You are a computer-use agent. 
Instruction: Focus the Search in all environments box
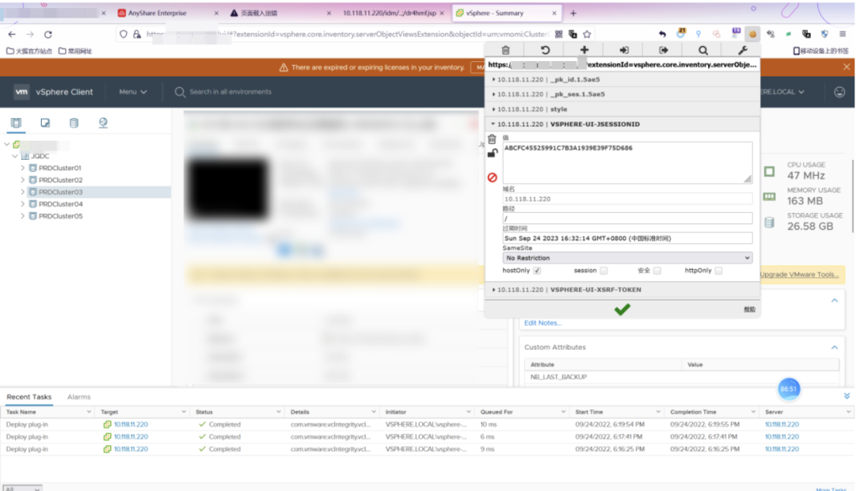tap(231, 92)
